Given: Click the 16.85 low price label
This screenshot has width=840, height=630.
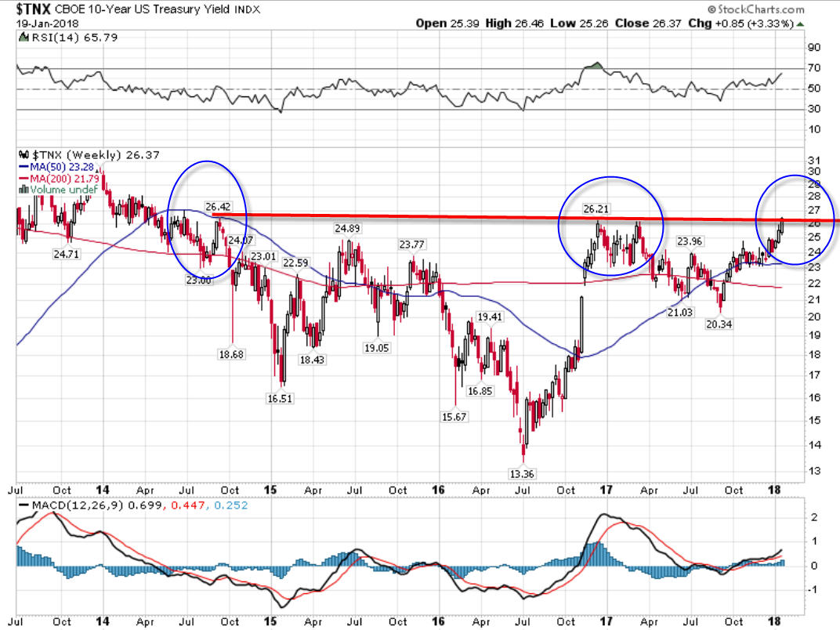Looking at the screenshot, I should [x=480, y=391].
